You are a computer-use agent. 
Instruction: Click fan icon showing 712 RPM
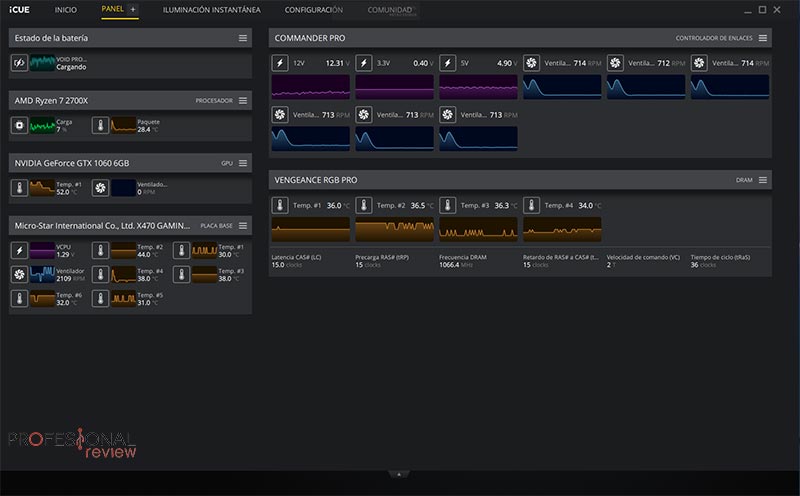click(615, 63)
